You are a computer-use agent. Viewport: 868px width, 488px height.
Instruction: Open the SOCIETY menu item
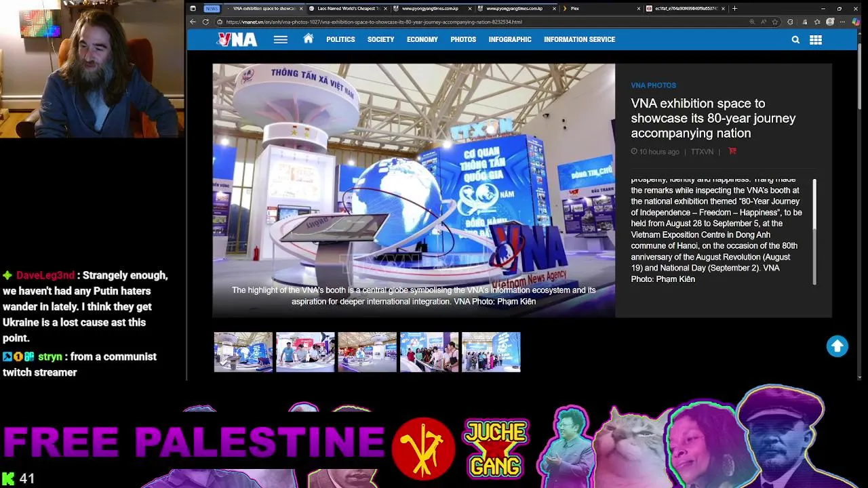[x=380, y=39]
